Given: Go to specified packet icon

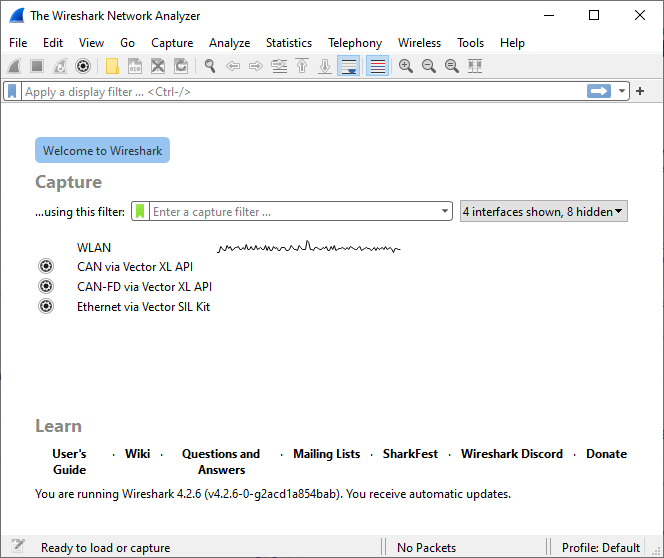Looking at the screenshot, I should coord(279,66).
